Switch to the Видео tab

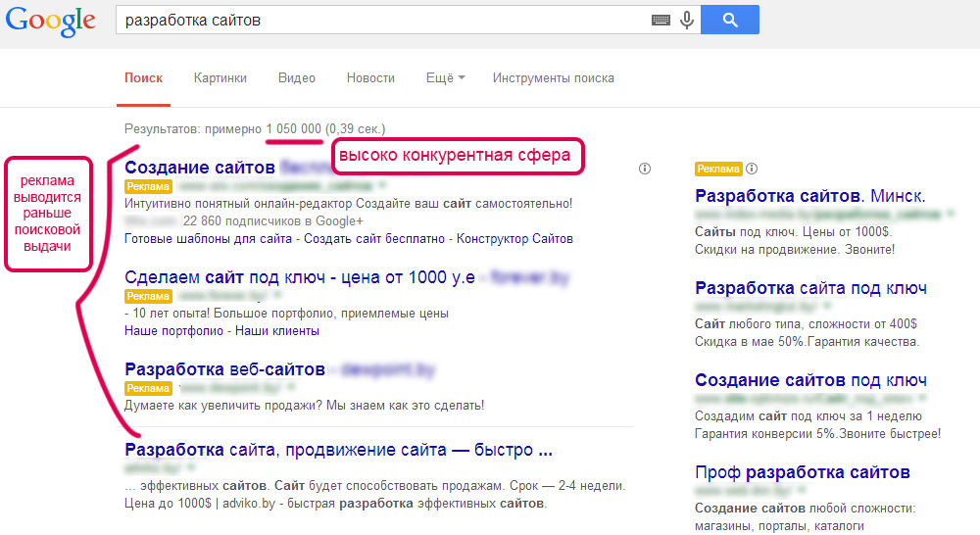pyautogui.click(x=296, y=78)
